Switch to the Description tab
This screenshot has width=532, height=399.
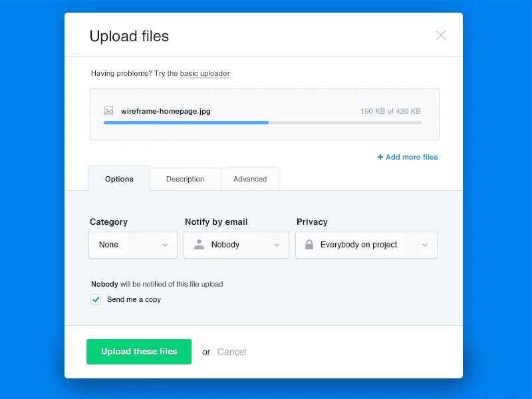point(186,179)
